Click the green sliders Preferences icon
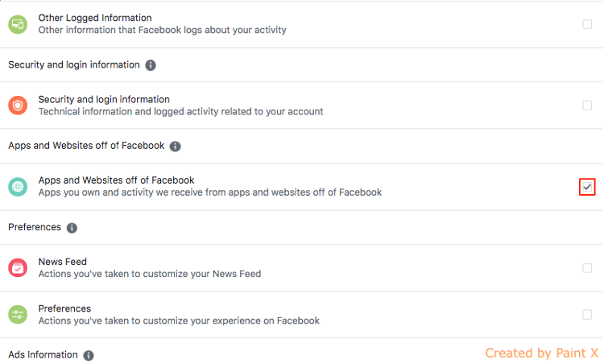This screenshot has height=364, width=604. (x=18, y=315)
